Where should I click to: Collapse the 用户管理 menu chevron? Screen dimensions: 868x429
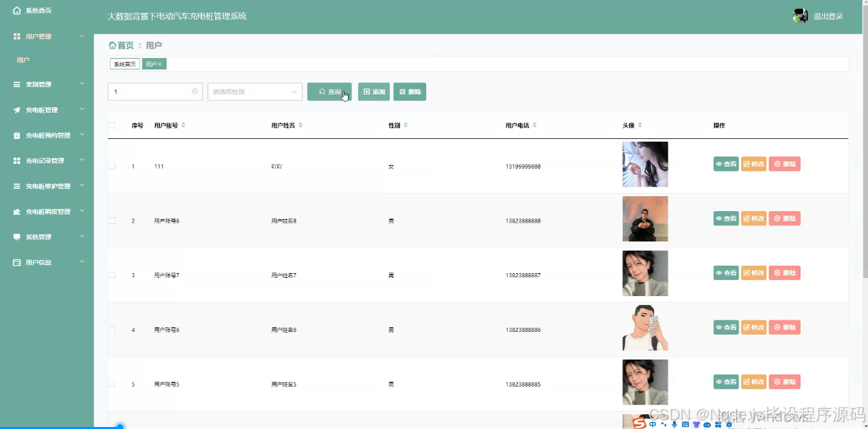pos(82,36)
